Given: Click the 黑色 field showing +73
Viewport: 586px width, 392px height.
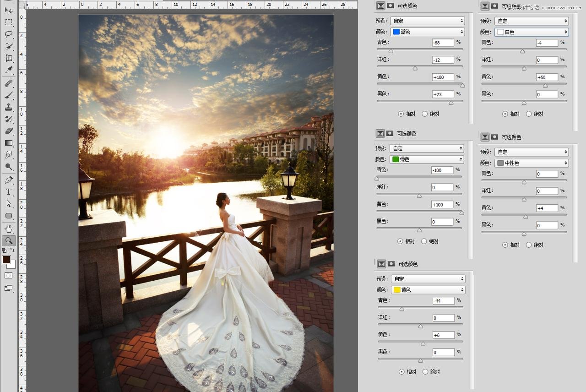Looking at the screenshot, I should 443,94.
